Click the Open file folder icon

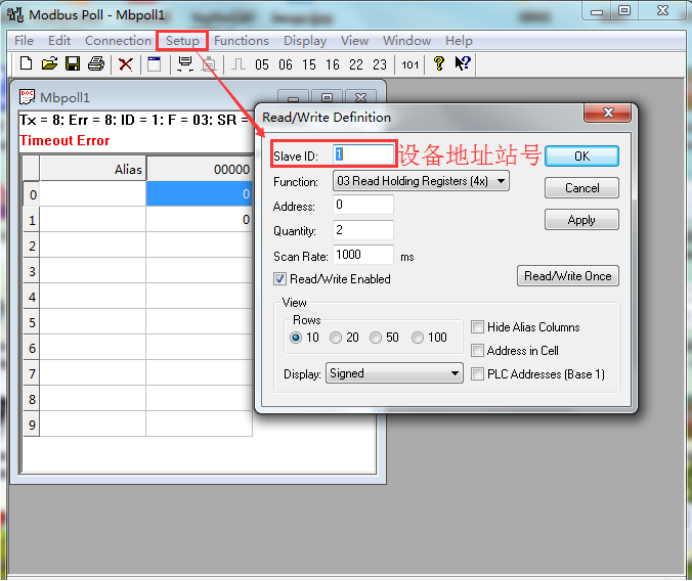click(x=49, y=64)
